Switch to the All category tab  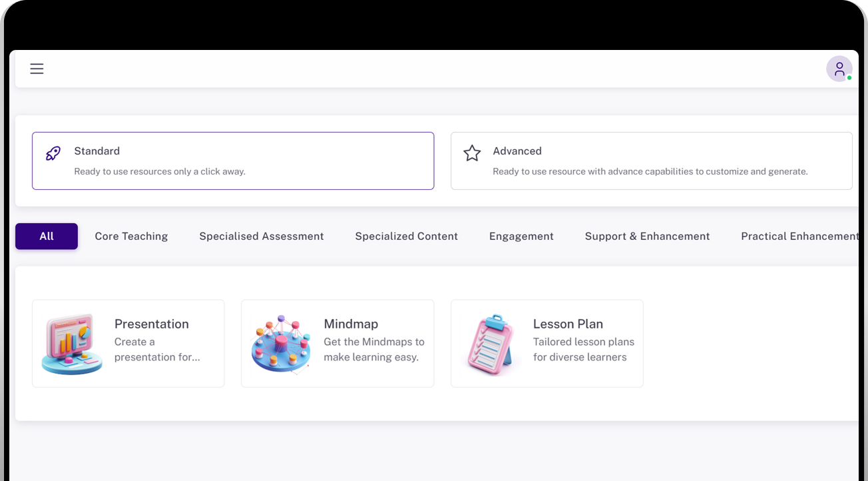click(47, 237)
